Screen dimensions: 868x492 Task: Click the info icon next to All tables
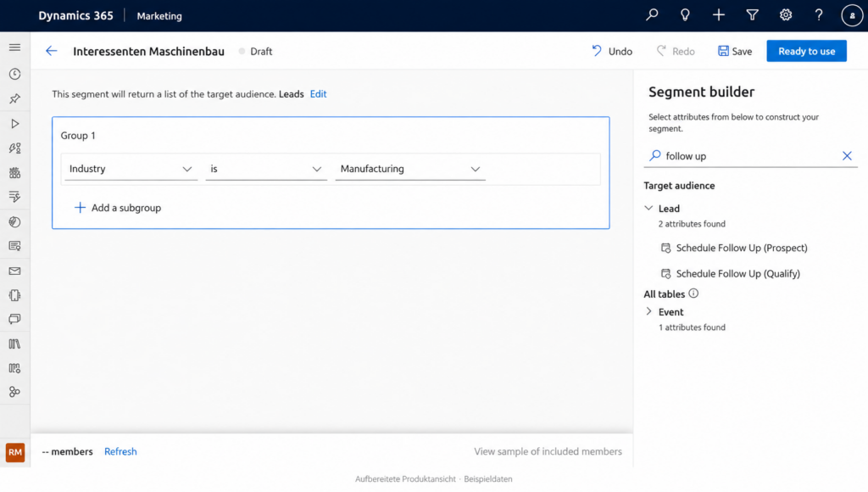[693, 294]
